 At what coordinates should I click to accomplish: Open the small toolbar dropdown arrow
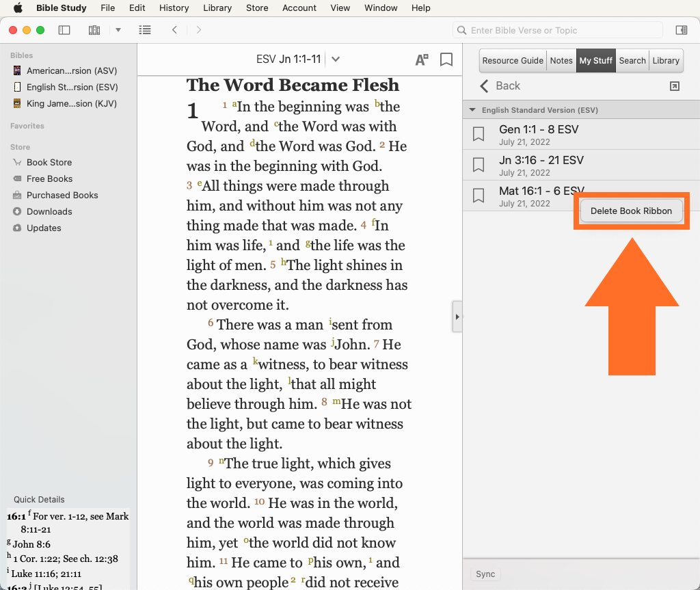(x=118, y=30)
